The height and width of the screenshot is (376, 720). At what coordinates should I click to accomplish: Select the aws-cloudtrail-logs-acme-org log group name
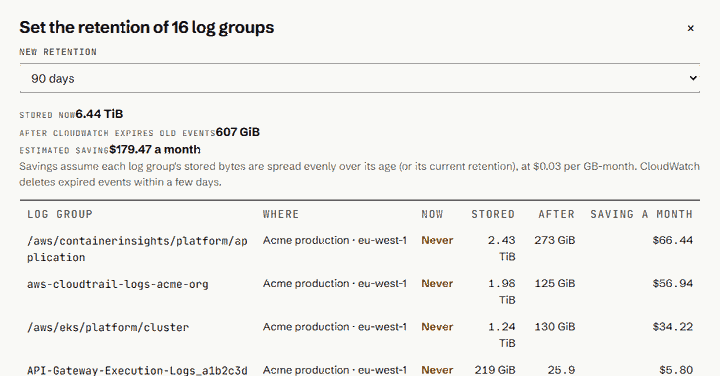[x=118, y=284]
